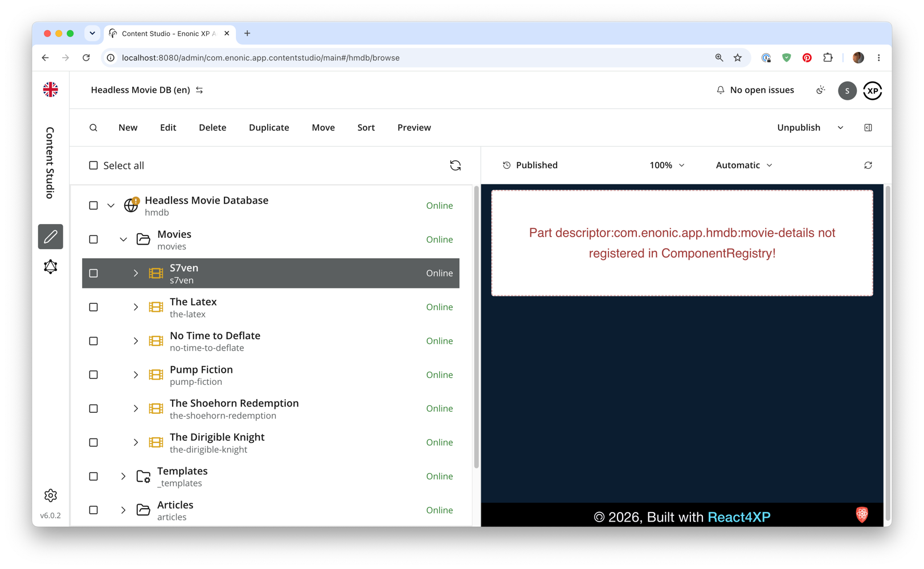Screen dimensions: 924x569
Task: Open the React4XP link in preview
Action: pos(739,517)
